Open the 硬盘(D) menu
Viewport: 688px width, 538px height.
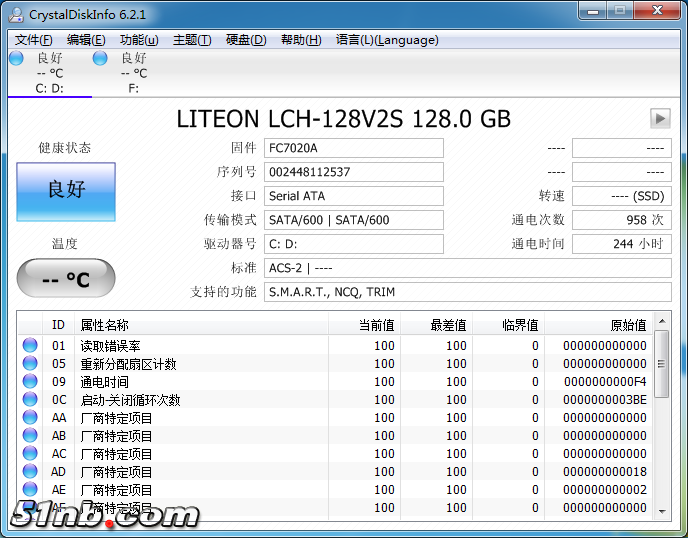246,40
